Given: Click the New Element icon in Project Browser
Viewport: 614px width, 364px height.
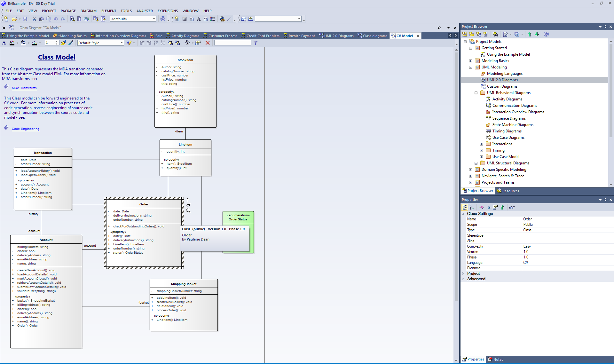Looking at the screenshot, I should point(485,34).
